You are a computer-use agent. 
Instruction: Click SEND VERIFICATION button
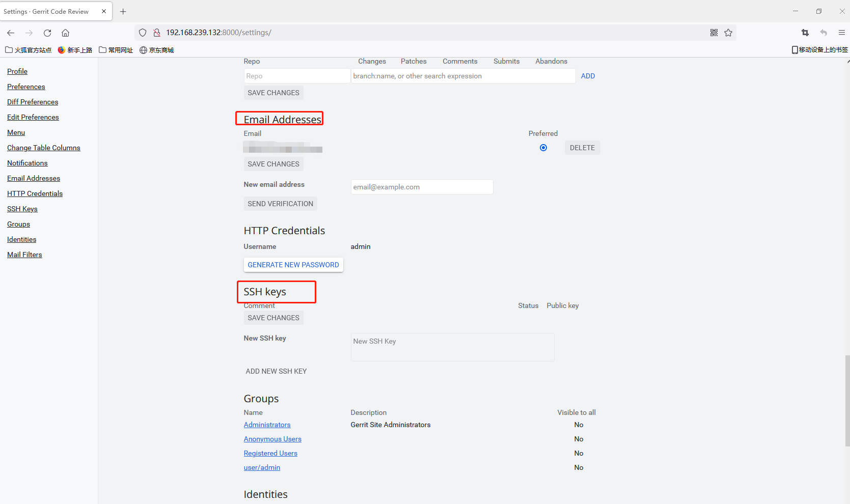point(281,204)
